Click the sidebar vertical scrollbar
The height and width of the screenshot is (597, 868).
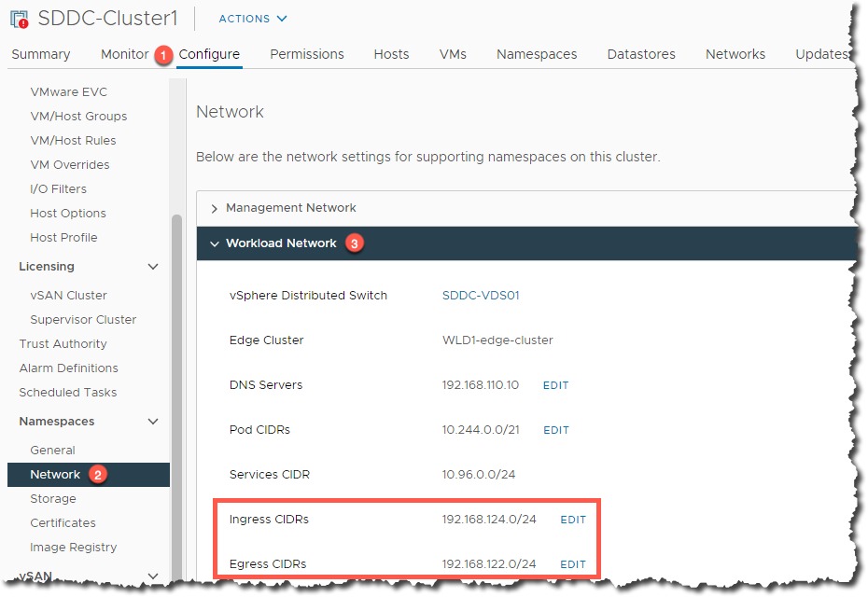[177, 396]
